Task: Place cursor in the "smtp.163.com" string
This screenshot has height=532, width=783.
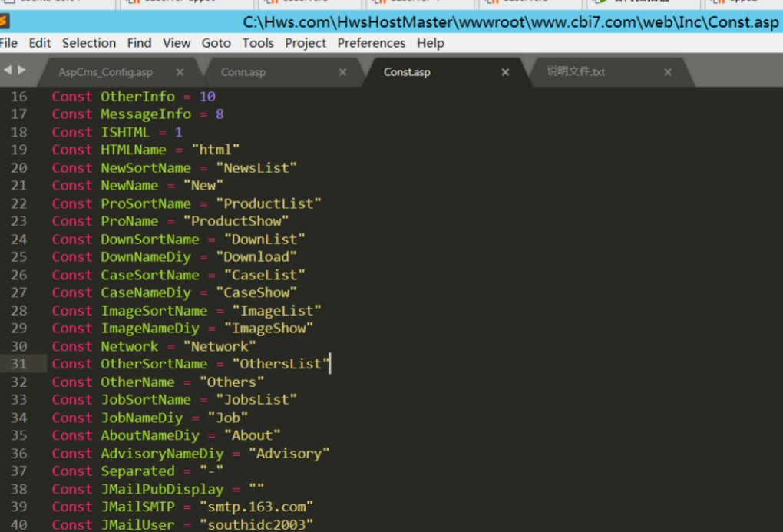Action: (x=256, y=507)
